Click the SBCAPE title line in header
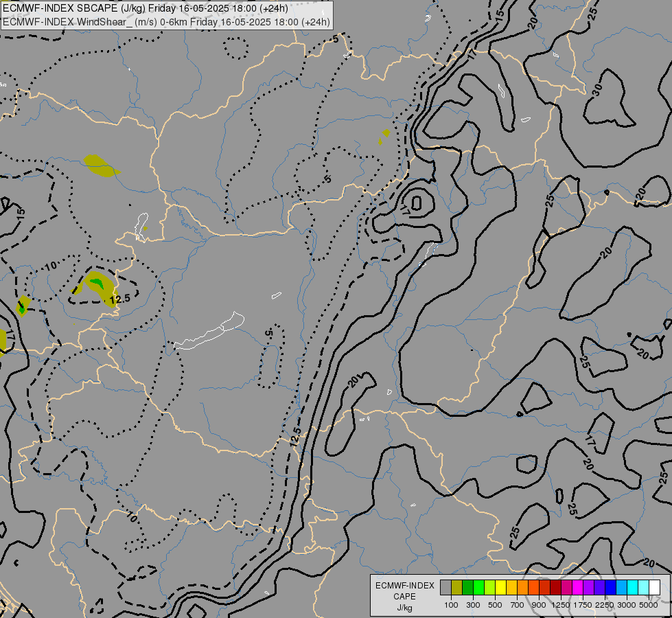The width and height of the screenshot is (672, 618). click(x=146, y=8)
